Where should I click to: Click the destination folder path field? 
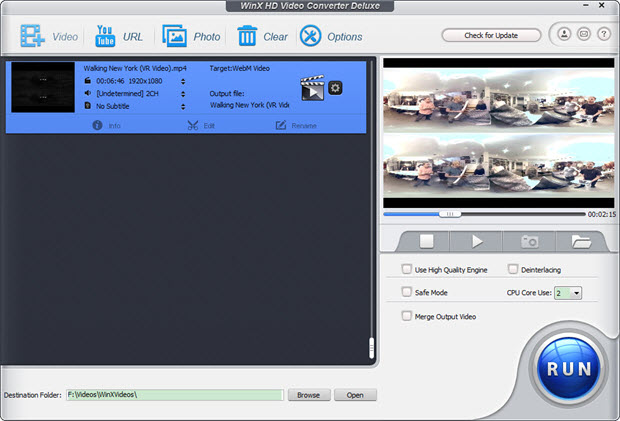coord(175,395)
